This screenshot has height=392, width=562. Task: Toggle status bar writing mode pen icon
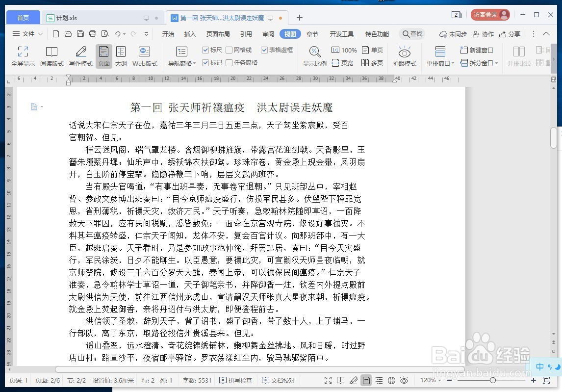pyautogui.click(x=354, y=380)
